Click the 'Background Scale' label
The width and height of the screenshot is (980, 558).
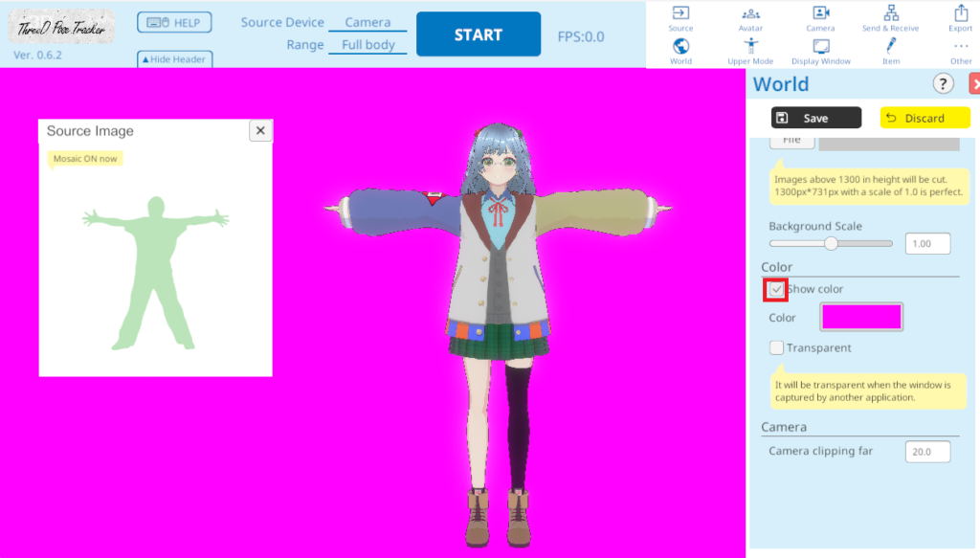click(815, 226)
